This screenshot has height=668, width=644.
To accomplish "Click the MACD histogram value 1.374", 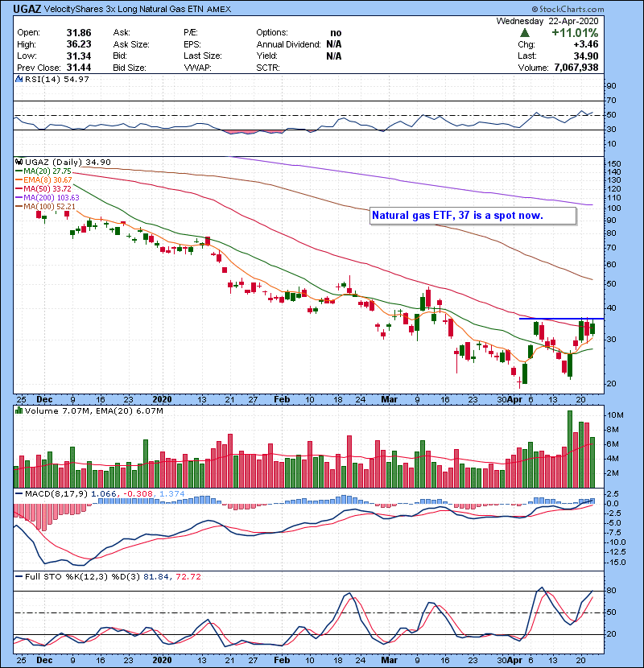I will pos(172,494).
